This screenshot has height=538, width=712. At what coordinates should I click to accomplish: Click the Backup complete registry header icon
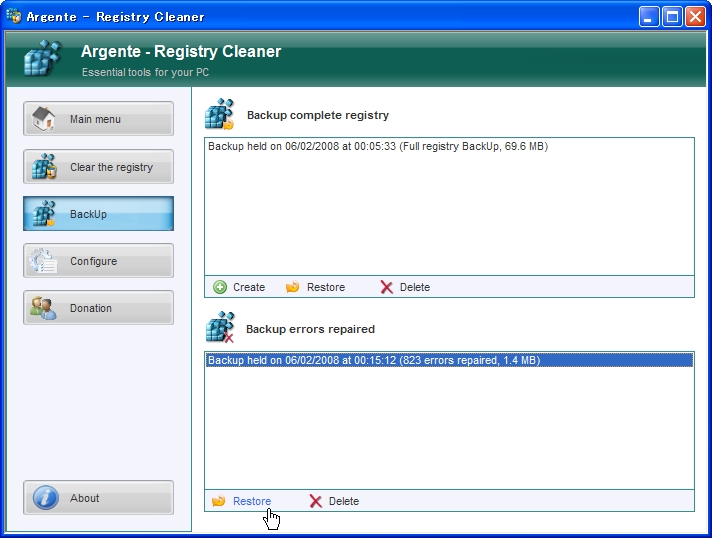point(219,114)
